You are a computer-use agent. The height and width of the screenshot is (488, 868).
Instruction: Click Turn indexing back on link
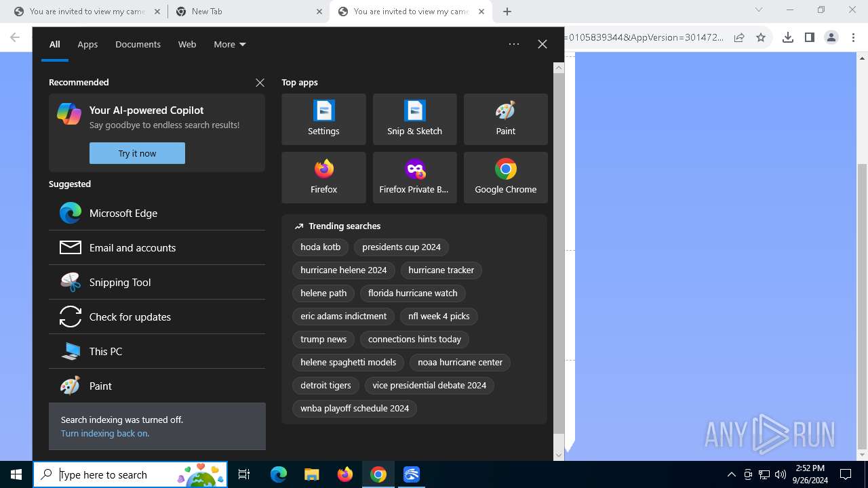point(105,433)
